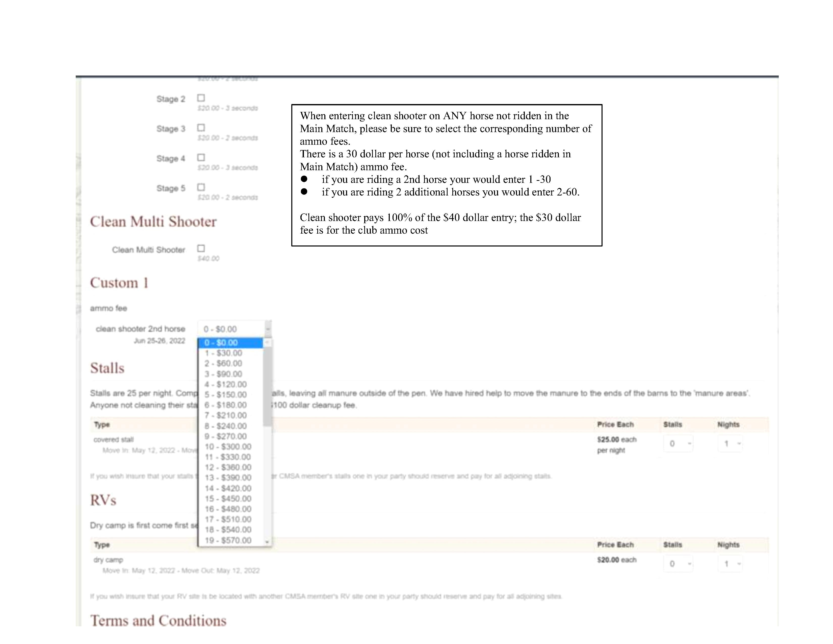Check the Stage 2 checkbox
Image resolution: width=833 pixels, height=644 pixels.
coord(201,98)
